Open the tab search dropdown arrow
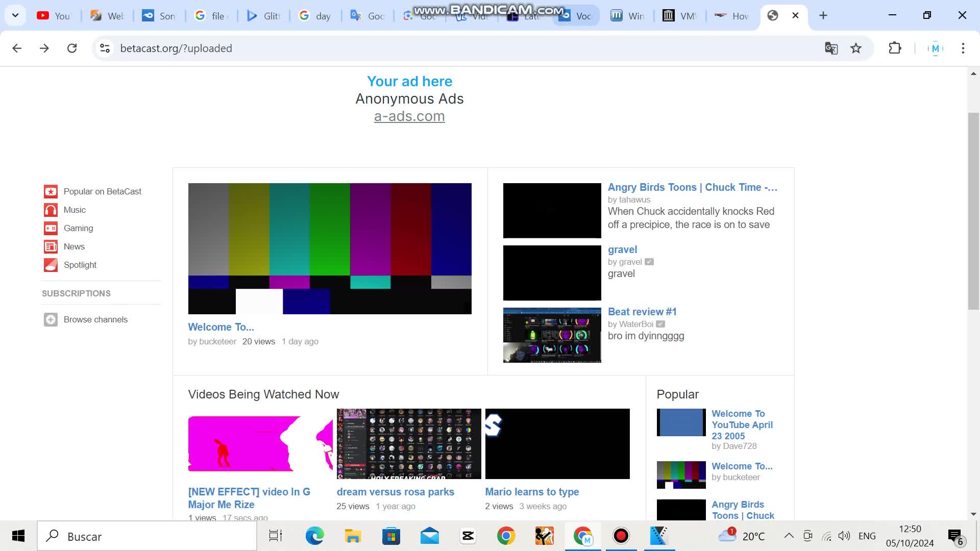 [15, 15]
